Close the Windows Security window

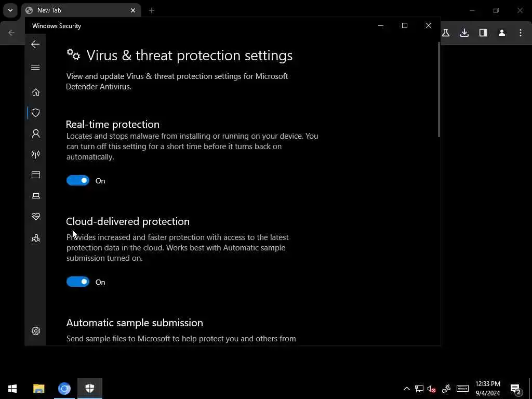pyautogui.click(x=429, y=25)
